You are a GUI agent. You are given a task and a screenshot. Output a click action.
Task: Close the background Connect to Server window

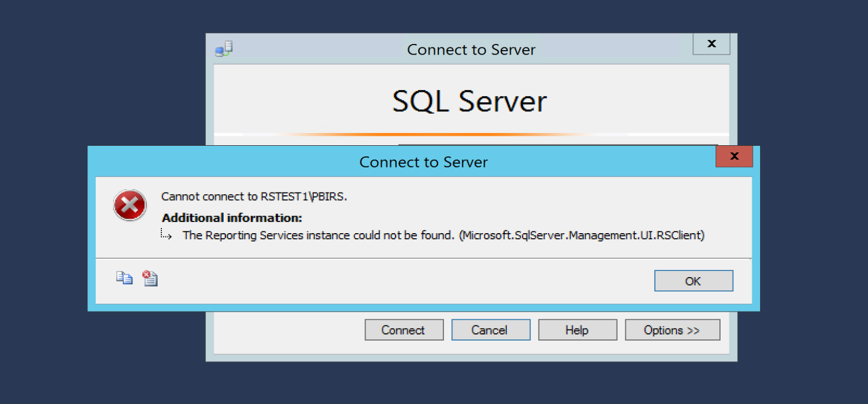(x=711, y=44)
